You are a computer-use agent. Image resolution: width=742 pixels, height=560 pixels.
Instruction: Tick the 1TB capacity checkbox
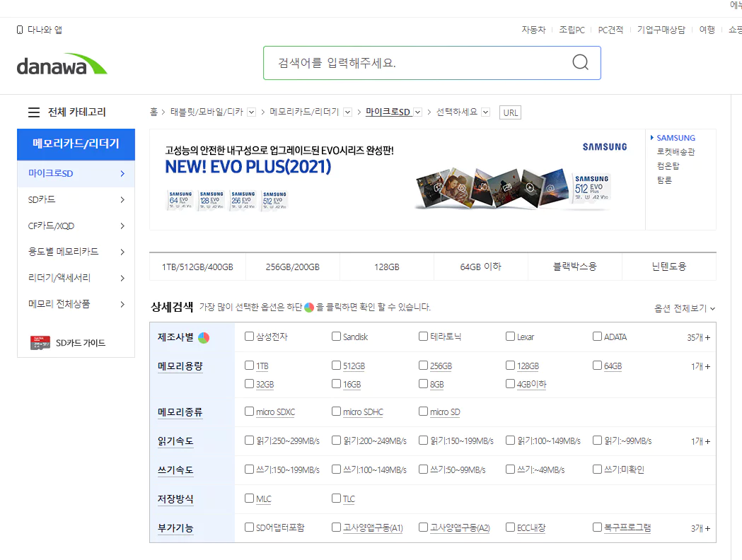point(250,365)
